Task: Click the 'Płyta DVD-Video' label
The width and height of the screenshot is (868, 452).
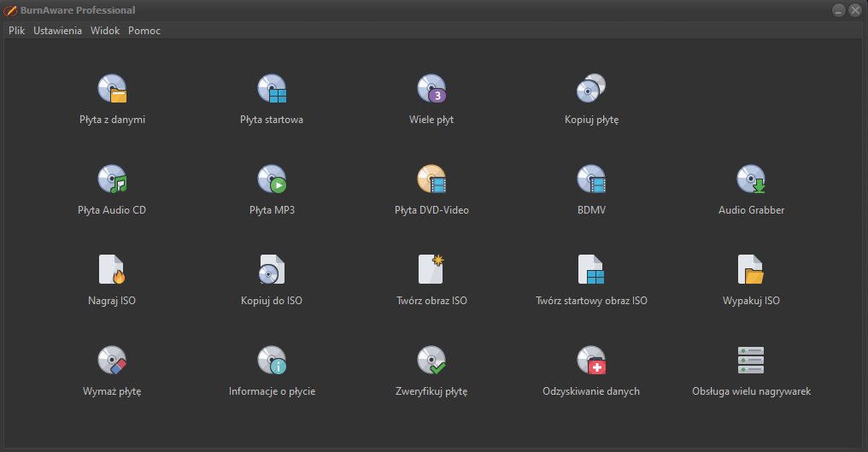Action: tap(431, 210)
